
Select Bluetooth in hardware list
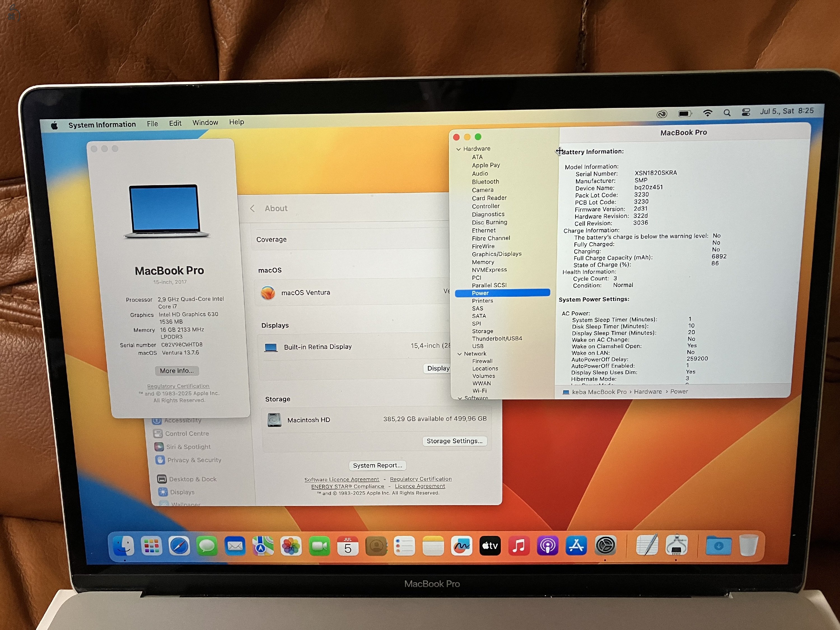click(485, 182)
